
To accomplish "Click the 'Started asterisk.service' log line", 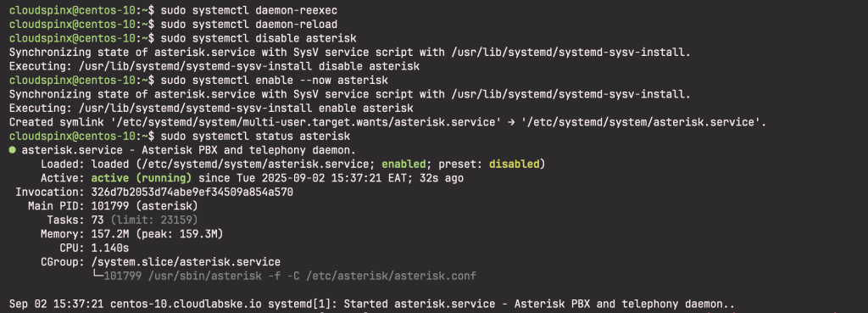I will (x=372, y=304).
